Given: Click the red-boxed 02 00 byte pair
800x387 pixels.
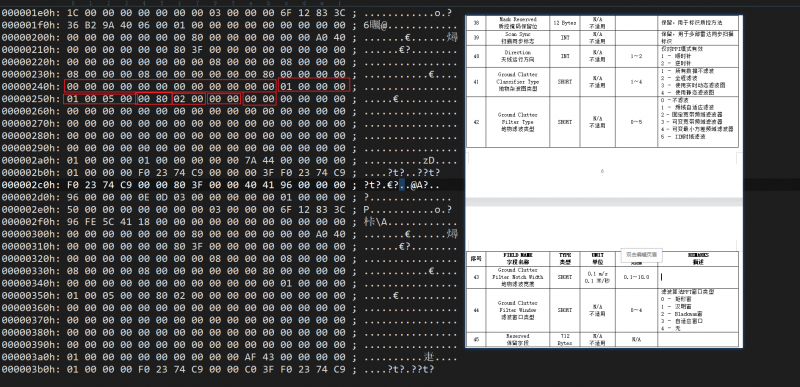Looking at the screenshot, I should (189, 98).
